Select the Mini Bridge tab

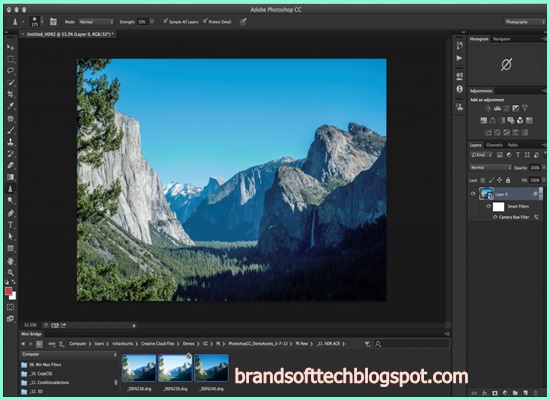pyautogui.click(x=31, y=334)
